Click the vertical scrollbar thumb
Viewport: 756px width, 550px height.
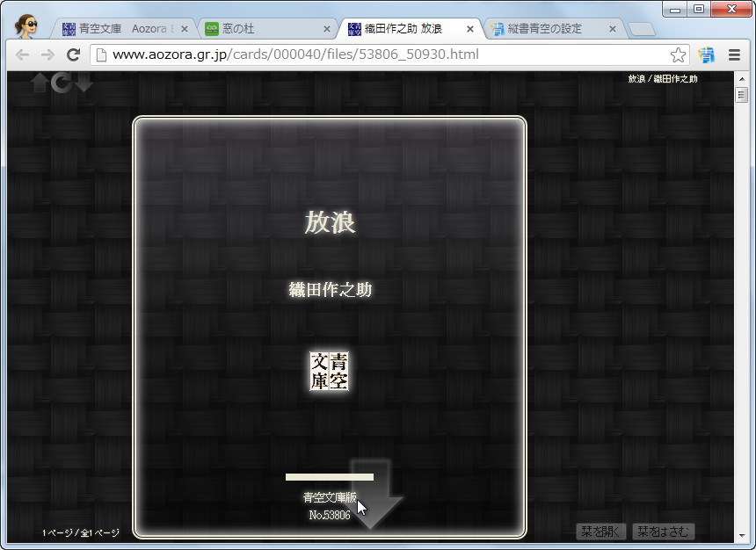[x=742, y=95]
